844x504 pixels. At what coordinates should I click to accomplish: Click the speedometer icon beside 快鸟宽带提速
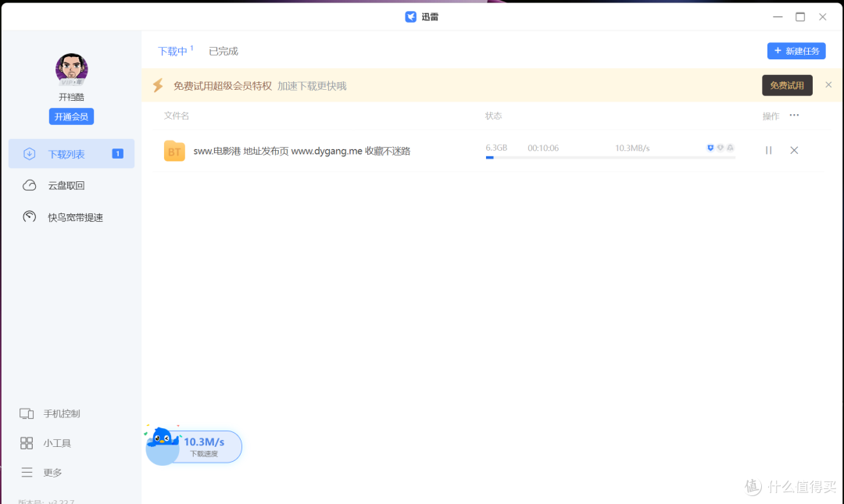click(29, 216)
